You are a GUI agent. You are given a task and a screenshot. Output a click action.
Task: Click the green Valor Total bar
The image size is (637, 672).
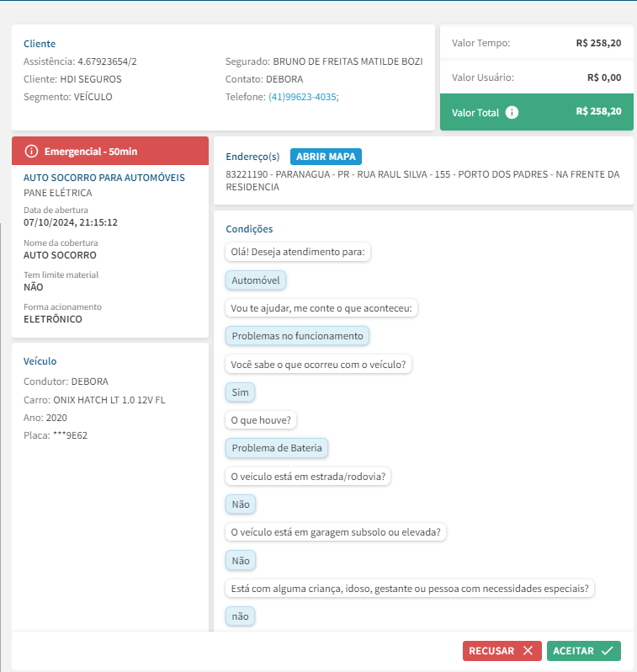click(x=536, y=112)
